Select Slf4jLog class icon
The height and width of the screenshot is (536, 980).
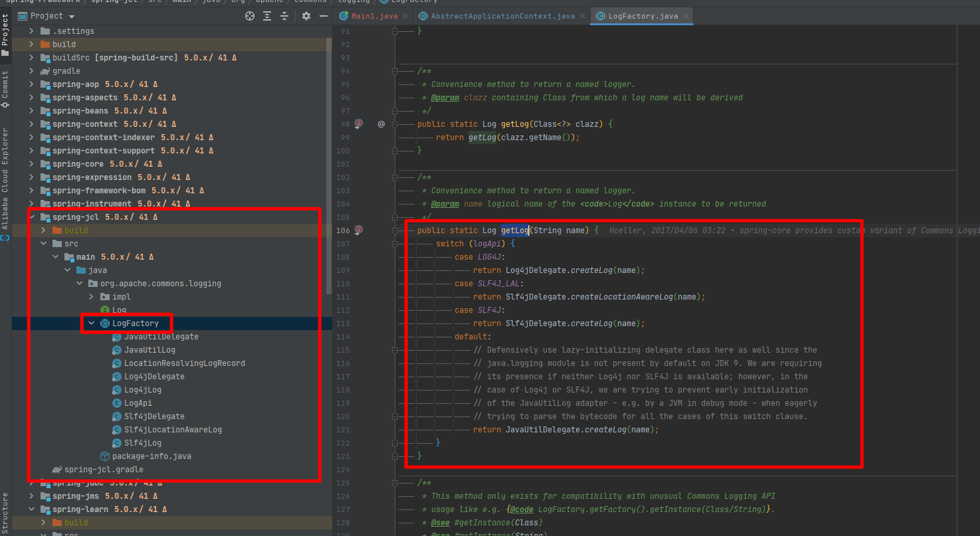click(117, 443)
